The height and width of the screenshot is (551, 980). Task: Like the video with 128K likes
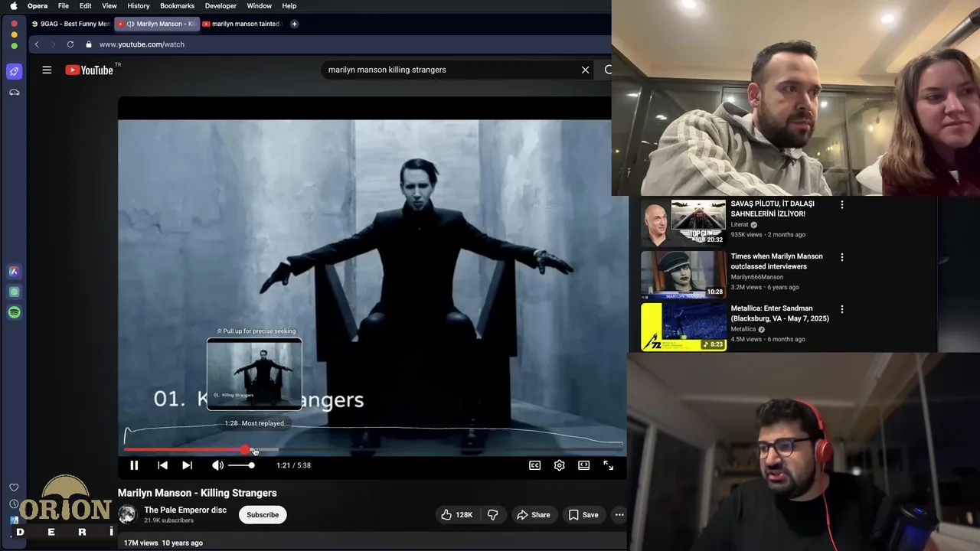[457, 515]
